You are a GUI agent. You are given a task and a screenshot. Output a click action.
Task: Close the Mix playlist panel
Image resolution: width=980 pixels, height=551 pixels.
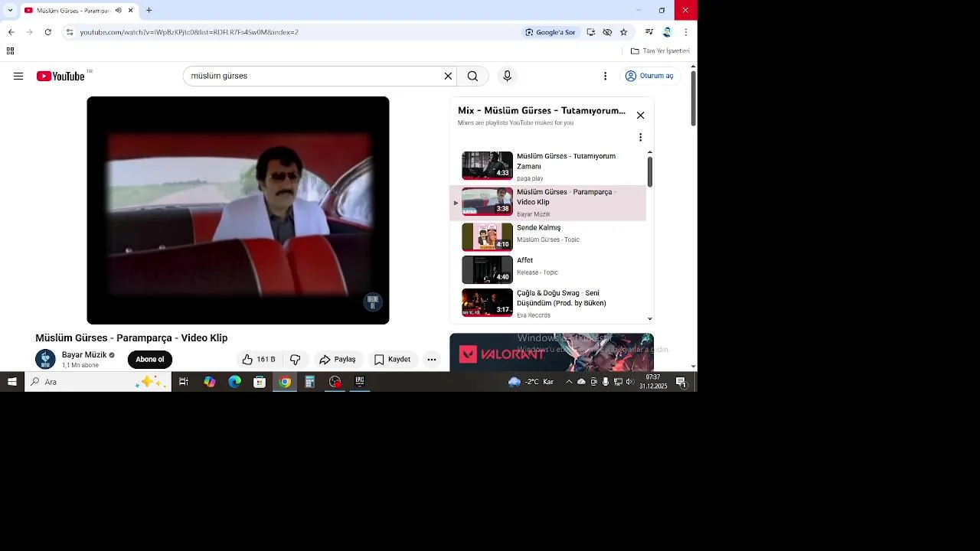[x=640, y=116]
